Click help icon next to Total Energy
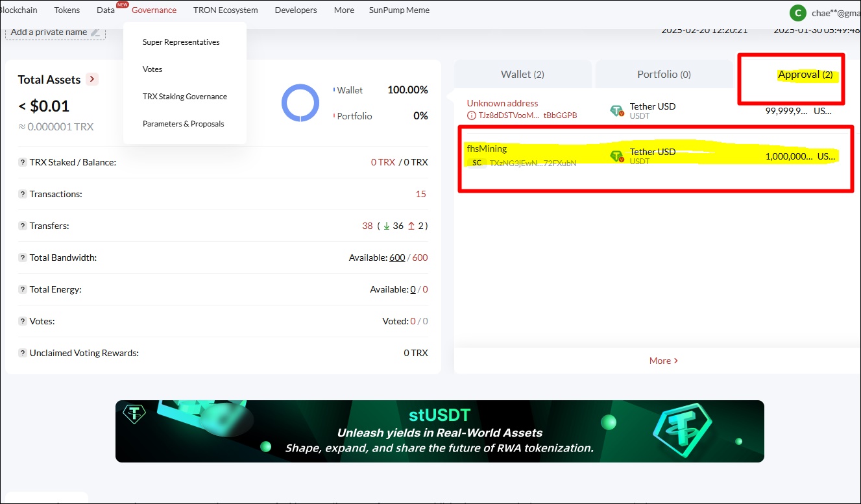Image resolution: width=861 pixels, height=504 pixels. pyautogui.click(x=23, y=289)
